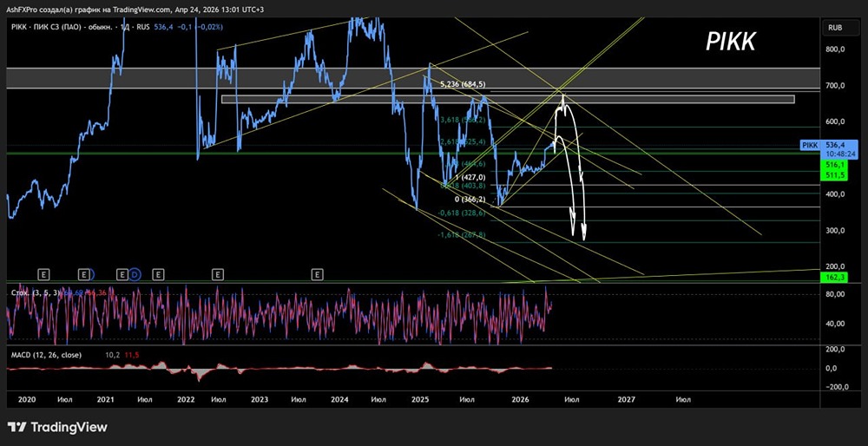Click the green price label 511,5
Image resolution: width=868 pixels, height=446 pixels.
pos(833,174)
